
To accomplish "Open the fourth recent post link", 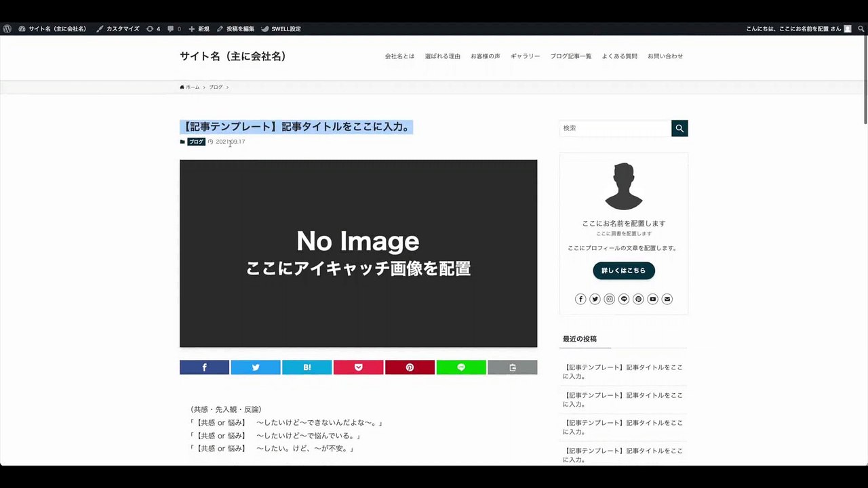I will (623, 455).
